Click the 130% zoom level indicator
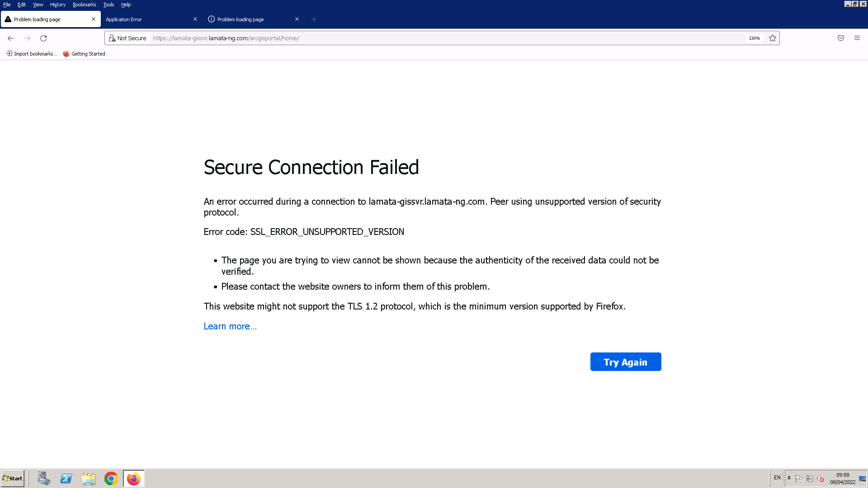 pos(755,38)
